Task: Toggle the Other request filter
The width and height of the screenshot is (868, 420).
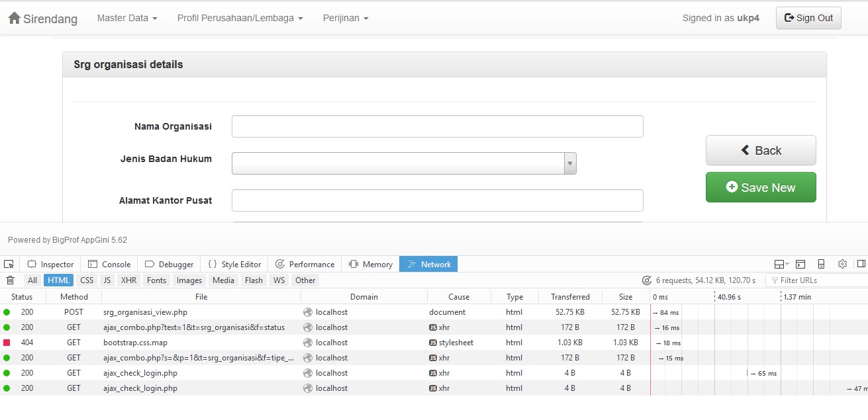Action: click(x=305, y=280)
